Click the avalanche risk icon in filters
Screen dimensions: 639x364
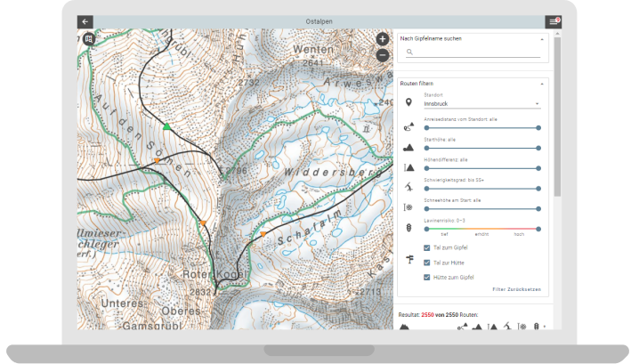408,228
